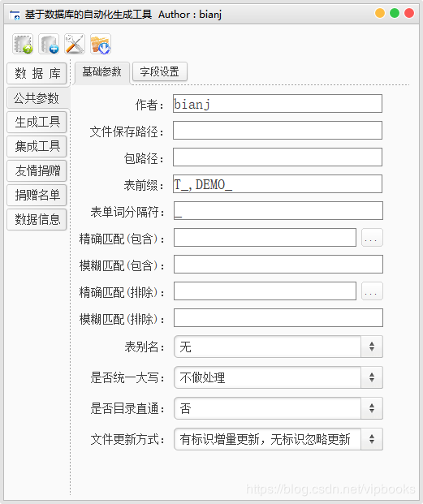This screenshot has height=504, width=423.
Task: Click the folder download toolbar icon
Action: [101, 44]
